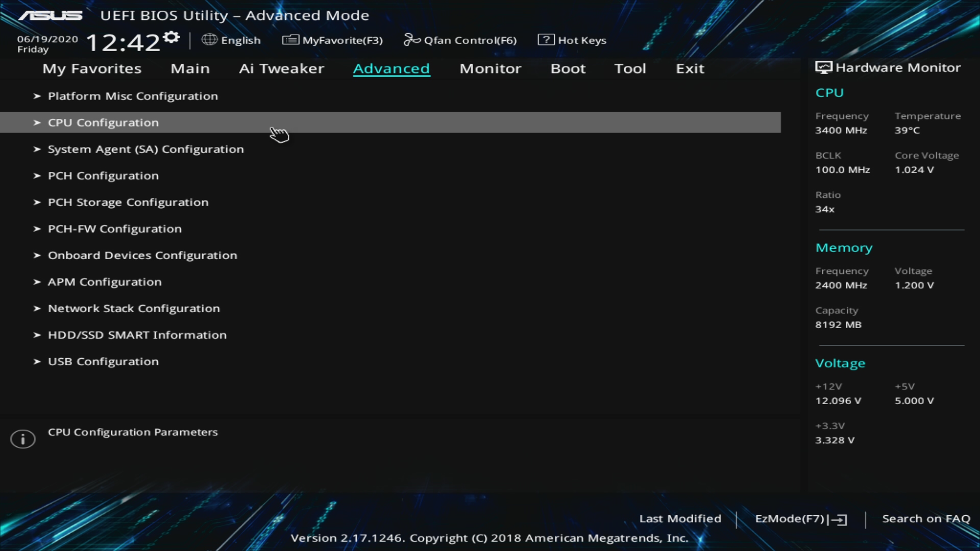Click the Hardware Monitor heading
The width and height of the screenshot is (980, 551).
(898, 67)
